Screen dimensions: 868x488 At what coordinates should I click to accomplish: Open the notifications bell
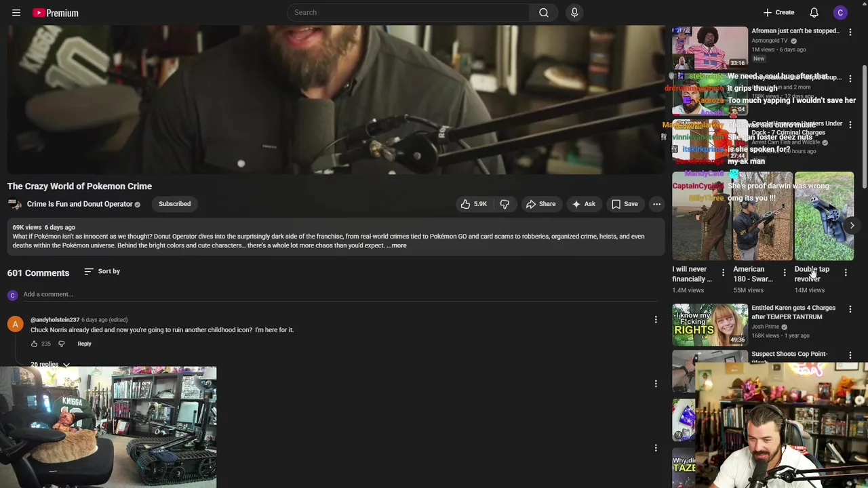coord(814,12)
